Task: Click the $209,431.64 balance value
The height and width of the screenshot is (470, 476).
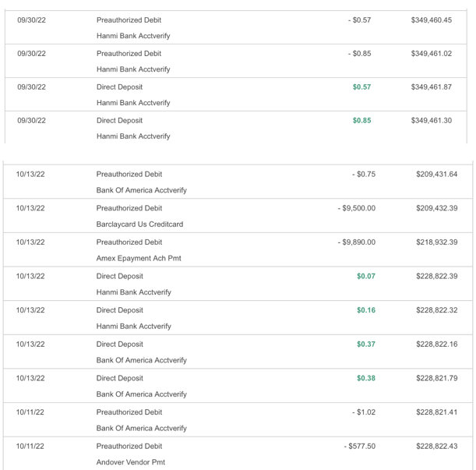Action: [436, 175]
